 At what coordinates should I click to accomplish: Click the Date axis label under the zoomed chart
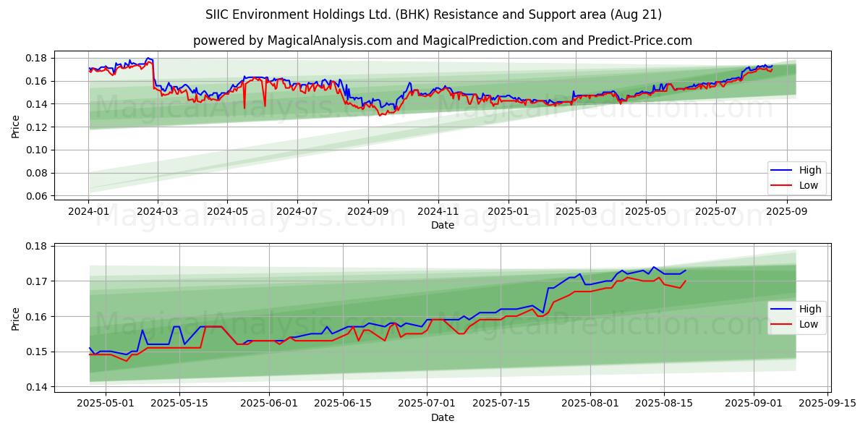tap(443, 417)
